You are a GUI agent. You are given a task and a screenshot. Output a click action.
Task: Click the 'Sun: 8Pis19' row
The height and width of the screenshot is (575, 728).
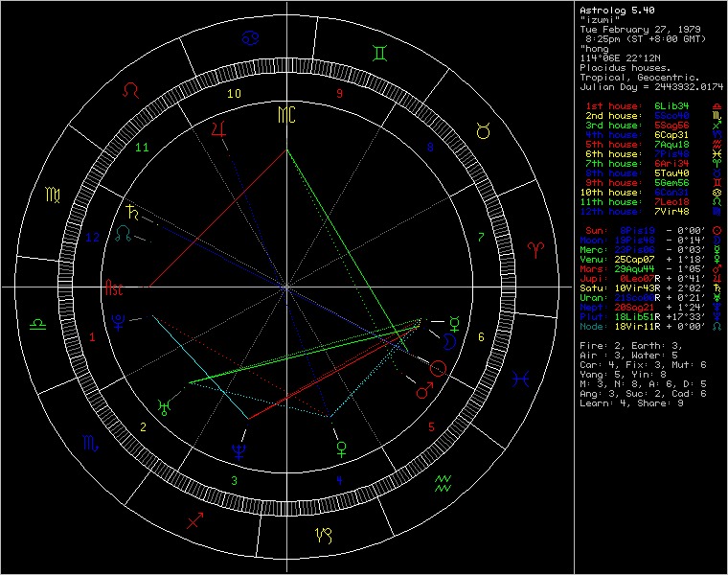[653, 231]
